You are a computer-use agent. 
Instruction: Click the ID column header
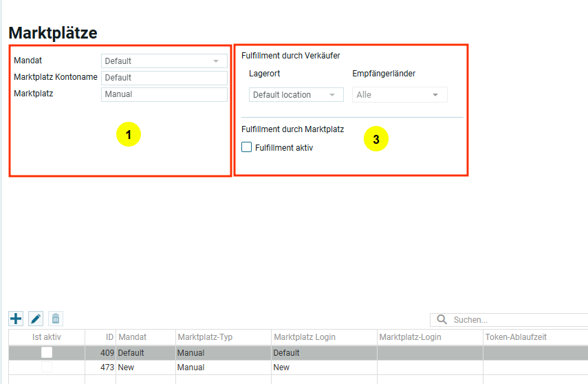click(100, 337)
